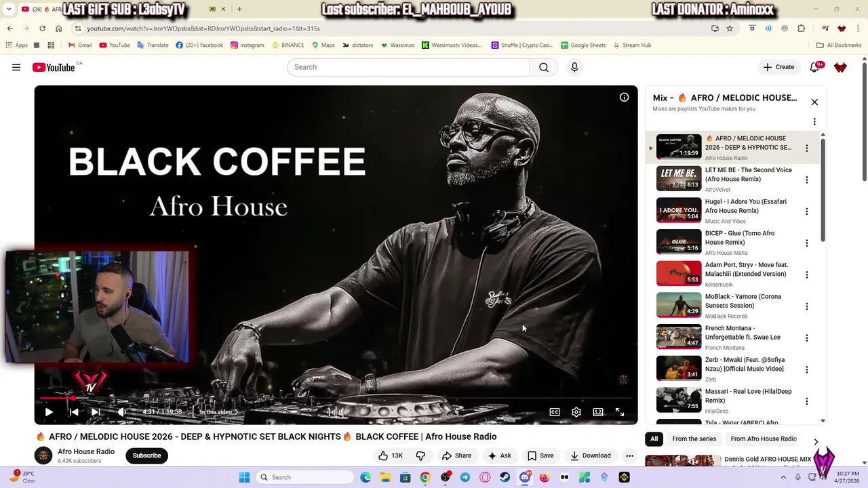Screen dimensions: 868x488
Task: Open the player settings gear
Action: point(576,411)
